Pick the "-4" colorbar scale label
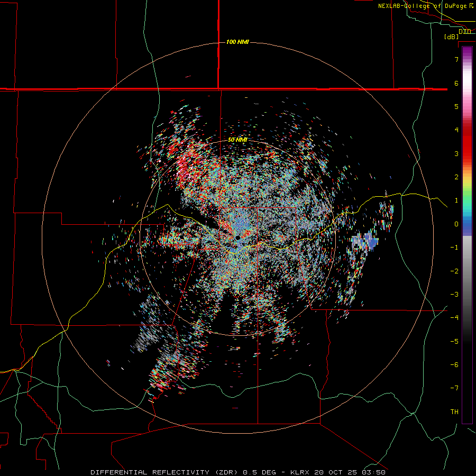This screenshot has height=476, width=476. click(454, 318)
